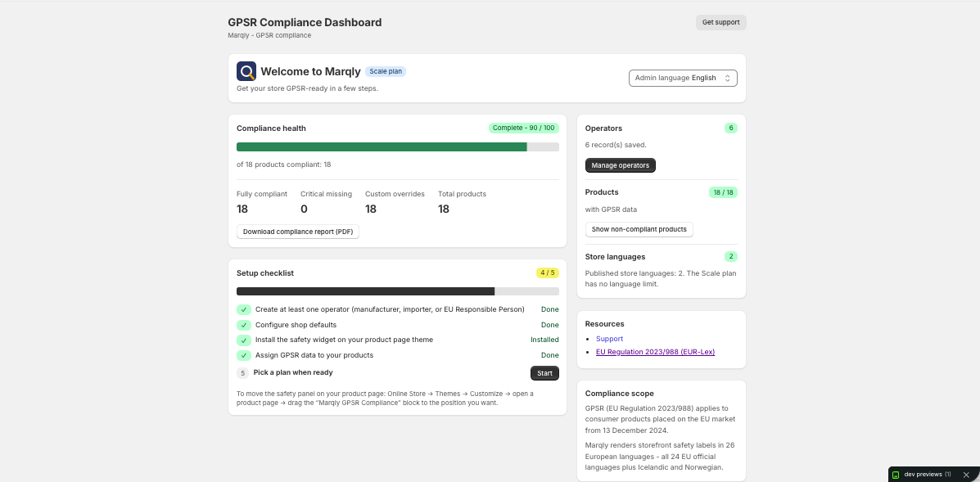Click 'with GPSR data' text under Products

pyautogui.click(x=612, y=209)
